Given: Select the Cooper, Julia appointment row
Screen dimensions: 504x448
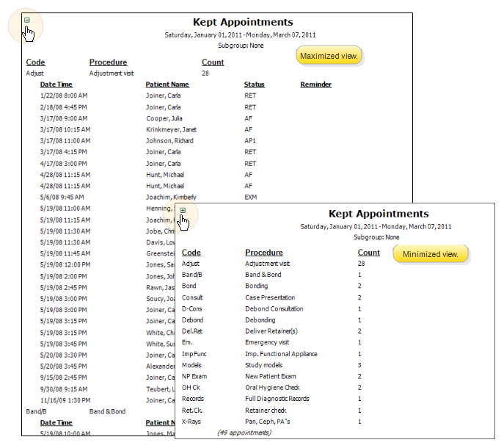Looking at the screenshot, I should [164, 118].
